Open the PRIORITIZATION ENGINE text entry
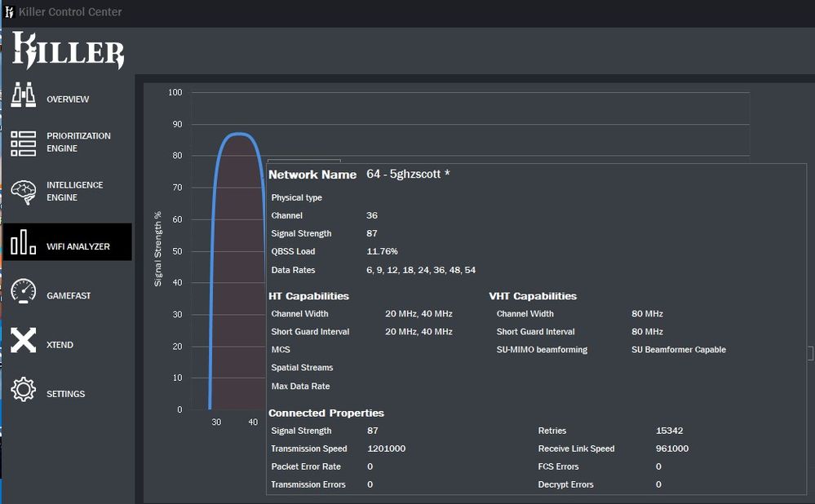Image resolution: width=815 pixels, height=504 pixels. [78, 143]
